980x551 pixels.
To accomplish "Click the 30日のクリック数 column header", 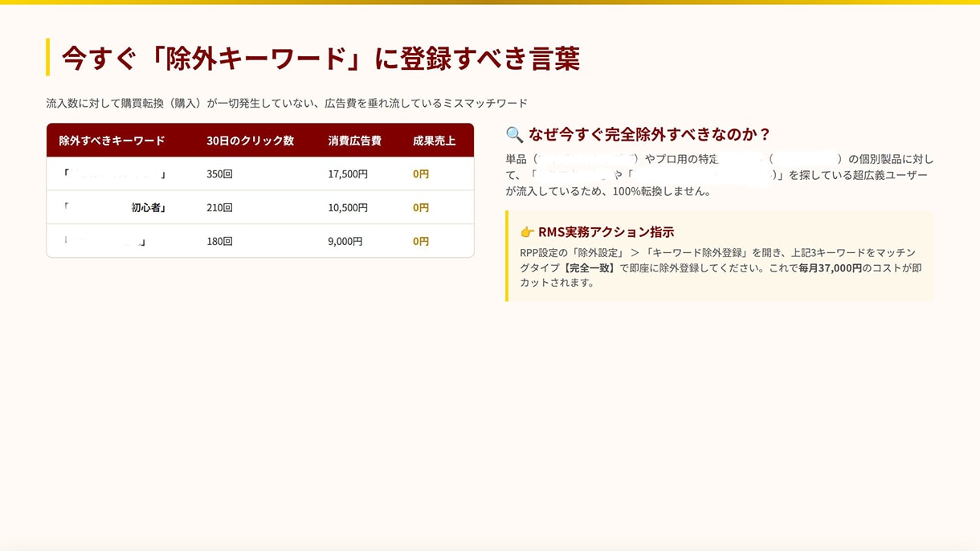I will 250,141.
